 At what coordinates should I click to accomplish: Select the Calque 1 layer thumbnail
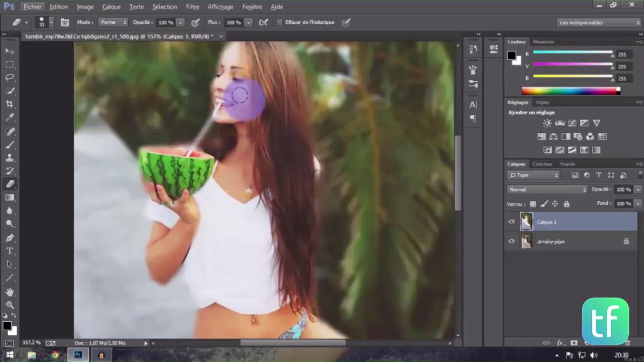(x=526, y=222)
